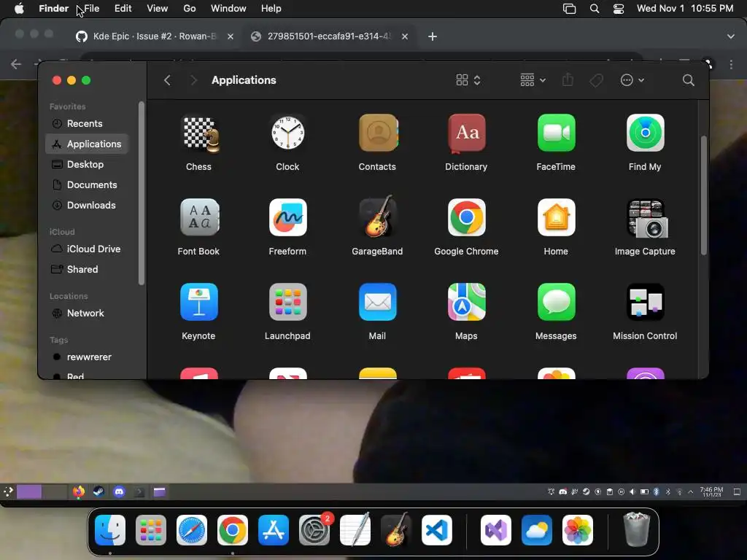747x560 pixels.
Task: Click the sidebar scrollbar
Action: (x=141, y=192)
